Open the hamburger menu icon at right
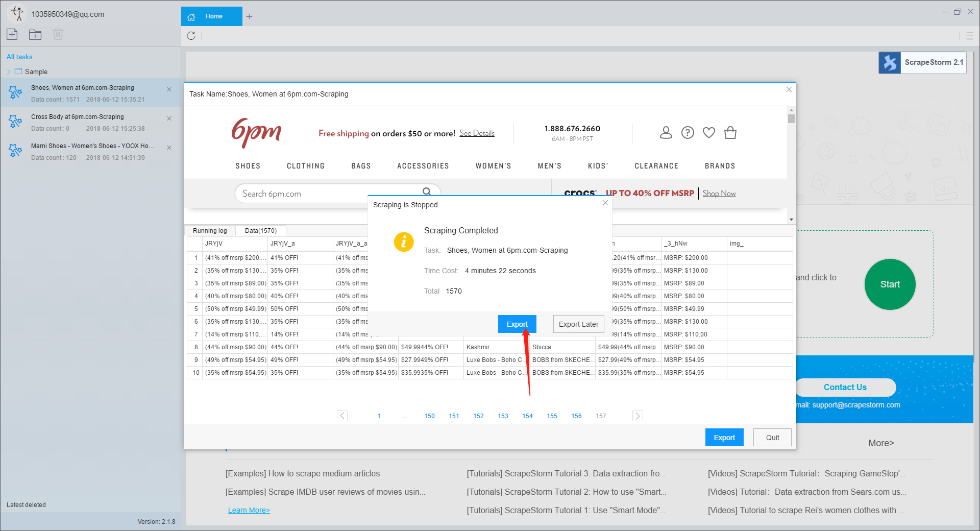Screen dimensions: 980x531 [x=969, y=36]
